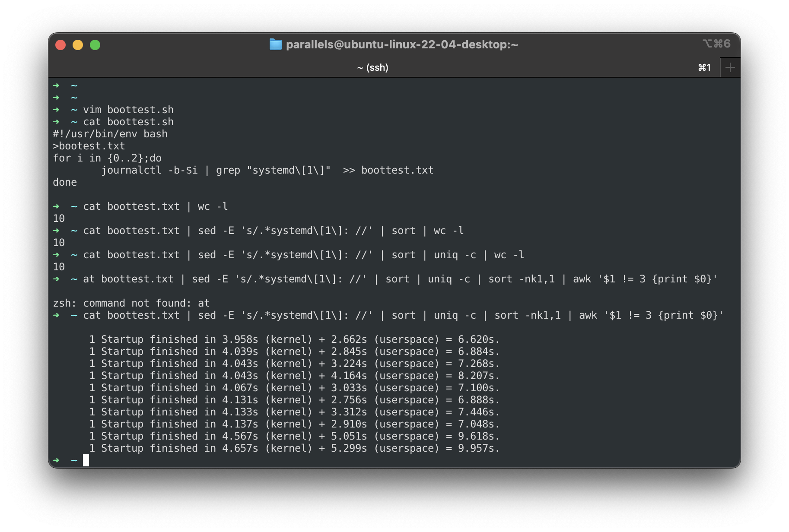This screenshot has height=532, width=789.
Task: Select the "~ (ssh)" tab
Action: click(372, 67)
